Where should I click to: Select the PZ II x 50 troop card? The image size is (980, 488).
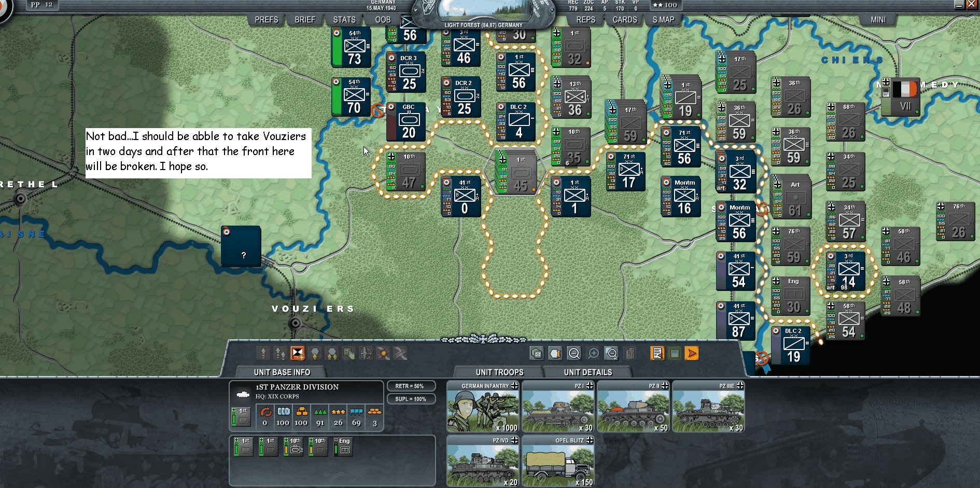click(x=633, y=407)
